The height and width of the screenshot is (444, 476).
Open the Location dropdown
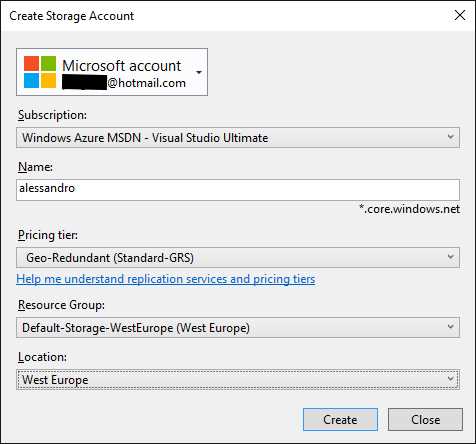pos(238,379)
